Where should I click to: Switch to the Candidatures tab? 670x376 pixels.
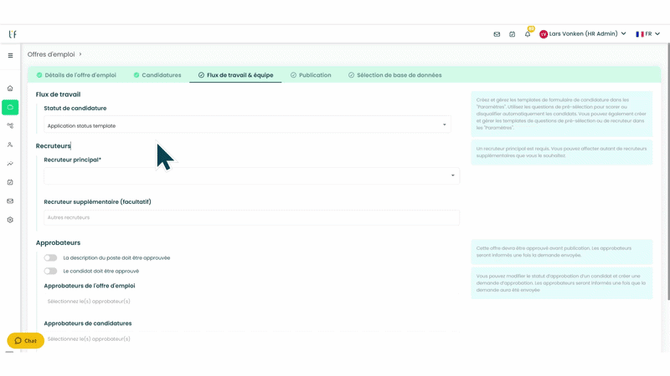tap(157, 75)
